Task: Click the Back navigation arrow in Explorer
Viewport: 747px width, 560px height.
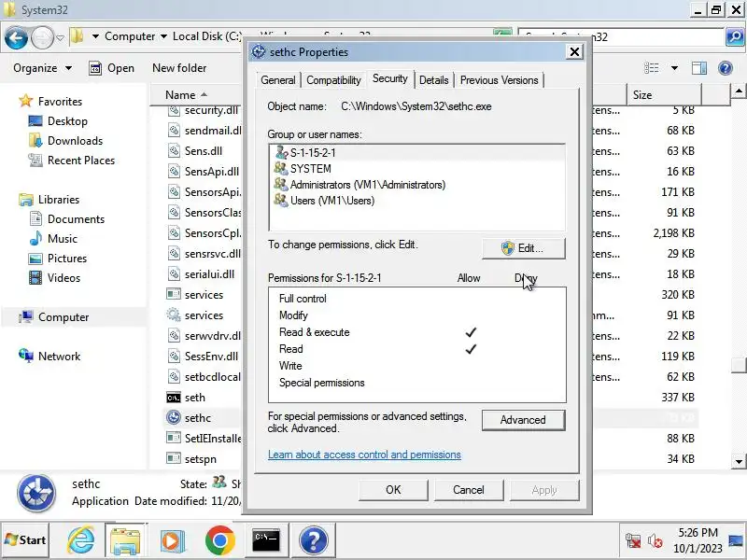Action: point(16,37)
